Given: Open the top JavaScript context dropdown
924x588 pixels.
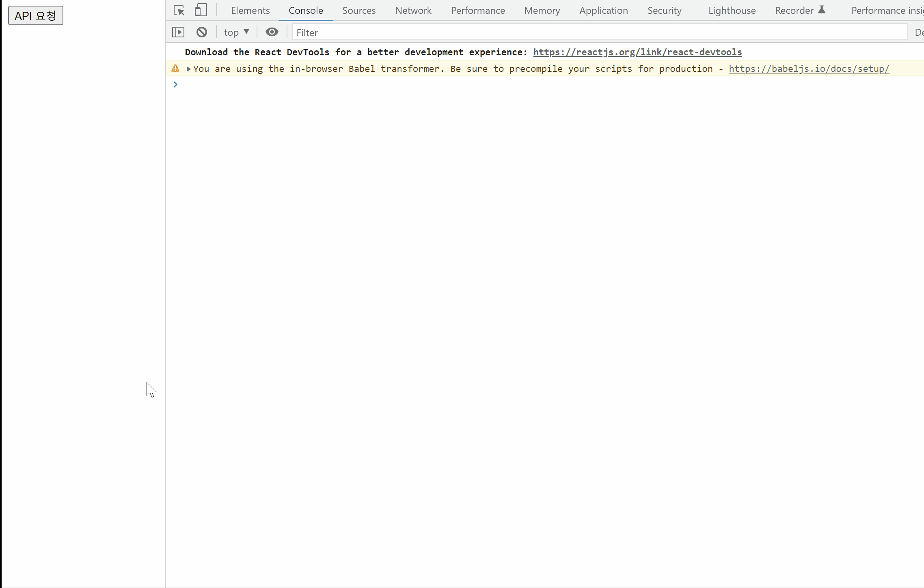Looking at the screenshot, I should (237, 32).
